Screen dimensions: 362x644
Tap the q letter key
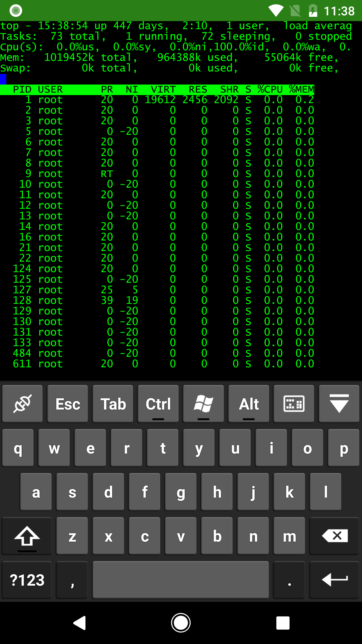[18, 448]
